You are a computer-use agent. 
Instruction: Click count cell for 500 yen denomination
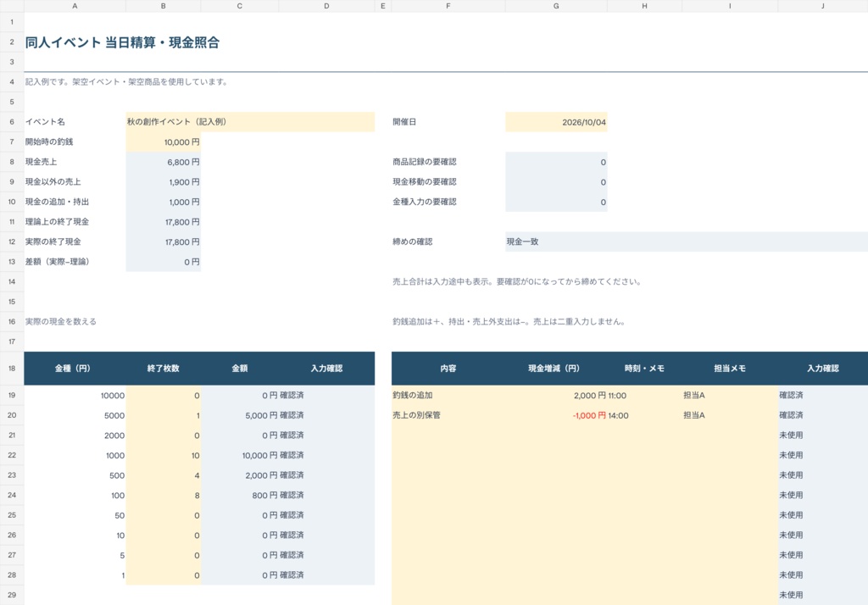(x=164, y=475)
